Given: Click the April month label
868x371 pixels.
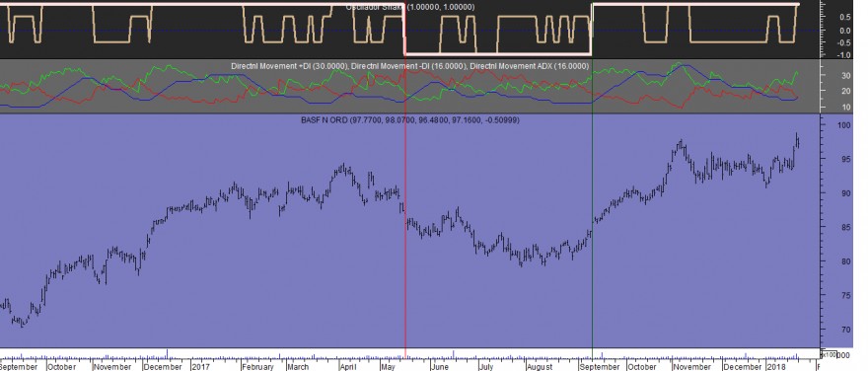Looking at the screenshot, I should click(348, 367).
